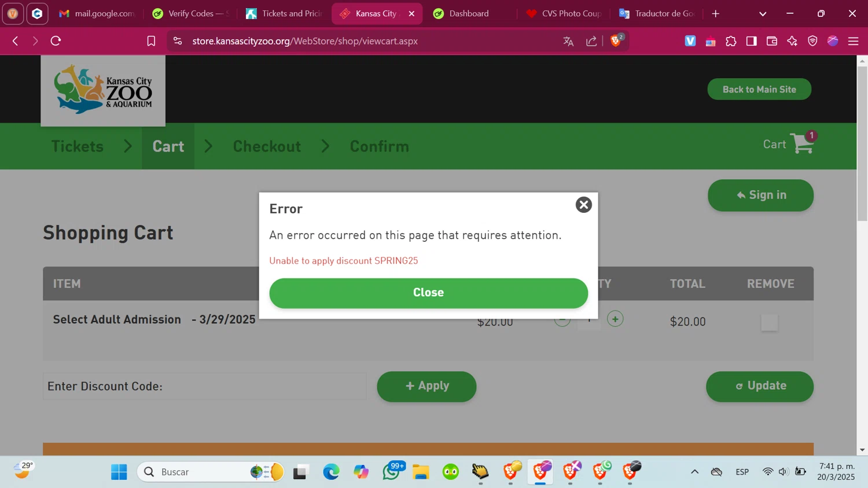Viewport: 868px width, 488px height.
Task: Go back to previous page
Action: tap(16, 41)
